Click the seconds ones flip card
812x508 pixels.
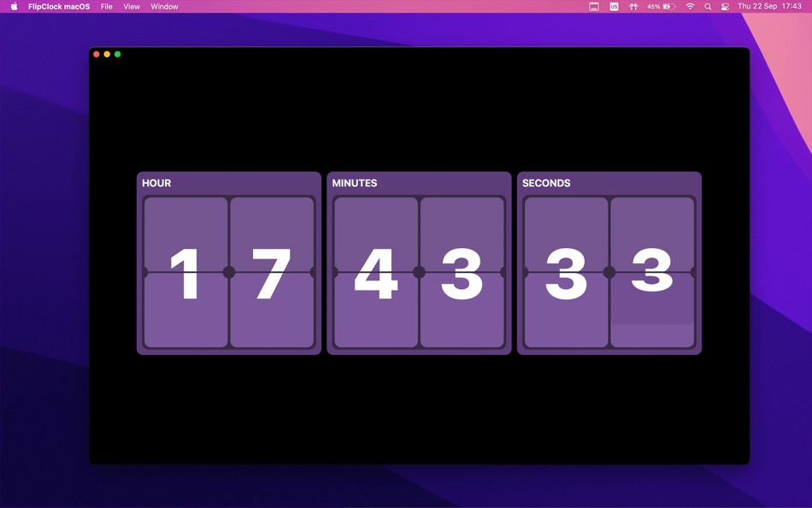tap(652, 272)
